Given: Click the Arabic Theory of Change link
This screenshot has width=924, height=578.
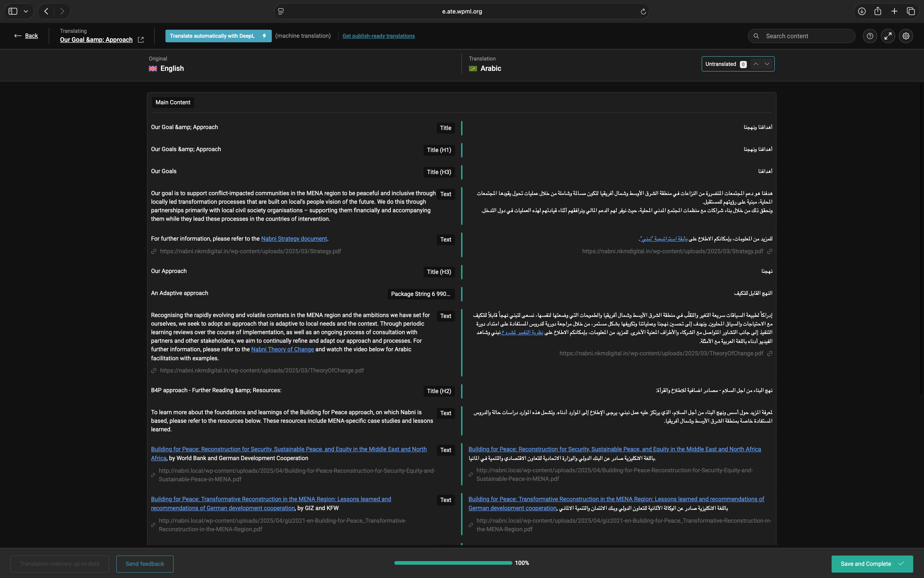Looking at the screenshot, I should tap(522, 333).
